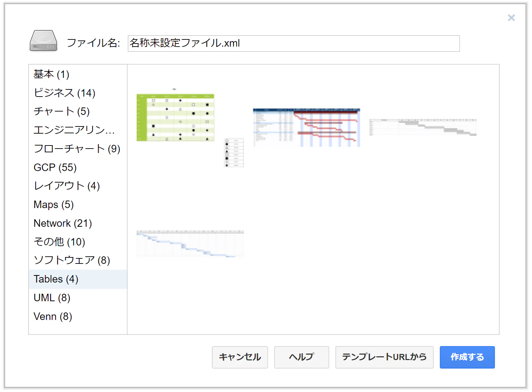Click the hard drive storage icon
Viewport: 532px width, 392px height.
44,41
